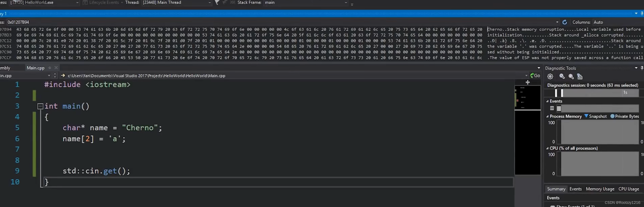Viewport: 644px width, 207px height.
Task: Open the memory address history dropdown
Action: point(557,22)
